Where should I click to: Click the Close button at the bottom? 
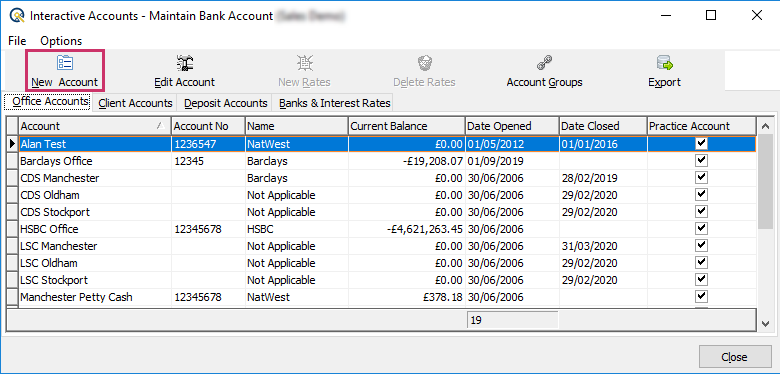pos(734,357)
